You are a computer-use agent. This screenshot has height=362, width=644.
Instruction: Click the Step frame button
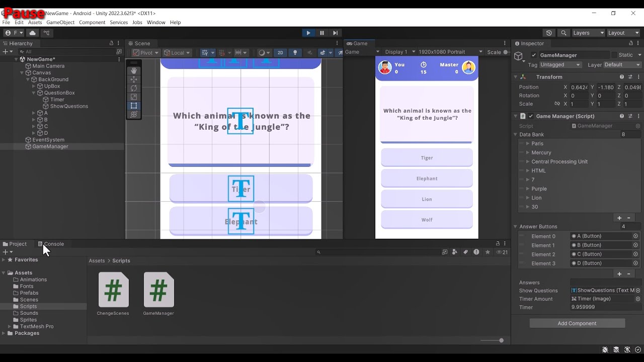(x=335, y=33)
